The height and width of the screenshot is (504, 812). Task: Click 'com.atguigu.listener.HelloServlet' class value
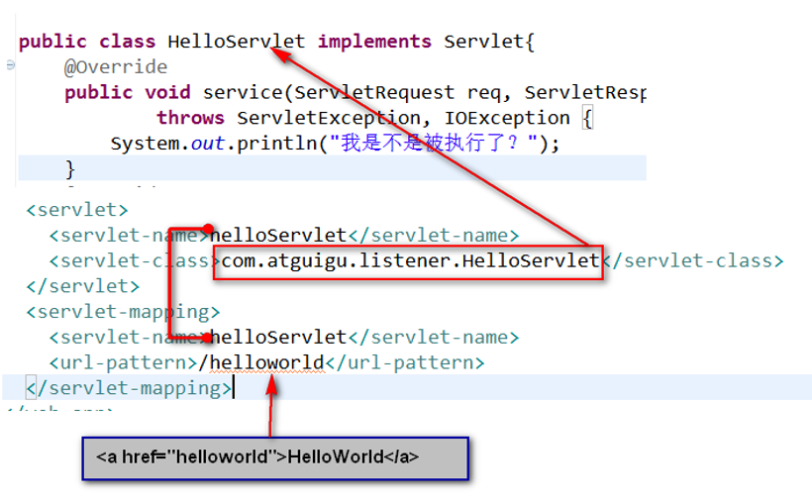click(410, 260)
